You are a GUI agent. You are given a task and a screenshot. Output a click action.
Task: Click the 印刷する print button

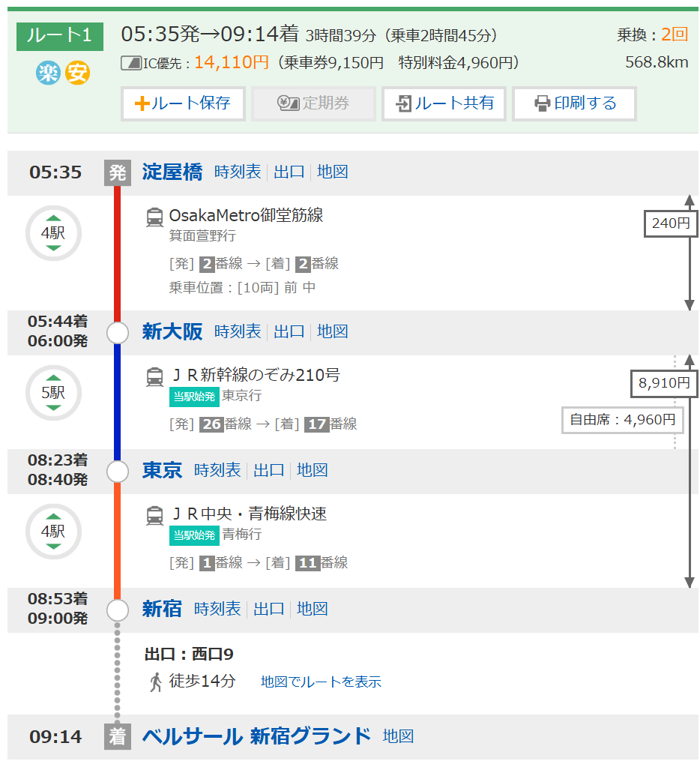(574, 103)
